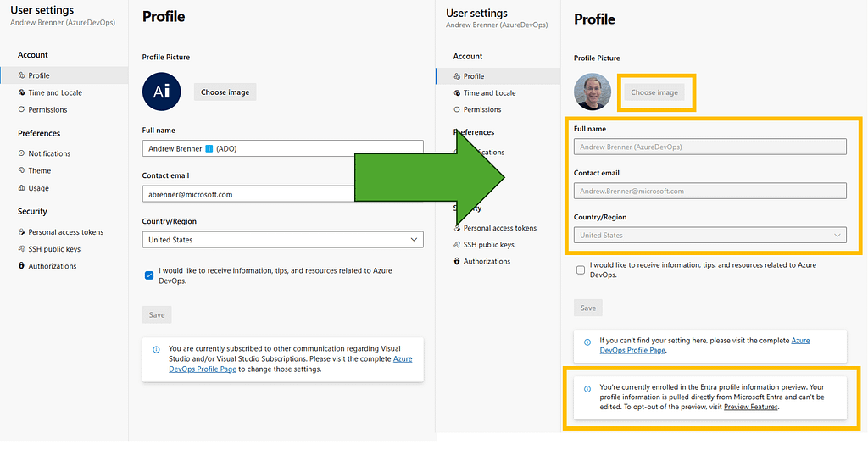Screen dimensions: 868x450
Task: Click the Notifications icon in left sidebar
Action: tap(21, 153)
